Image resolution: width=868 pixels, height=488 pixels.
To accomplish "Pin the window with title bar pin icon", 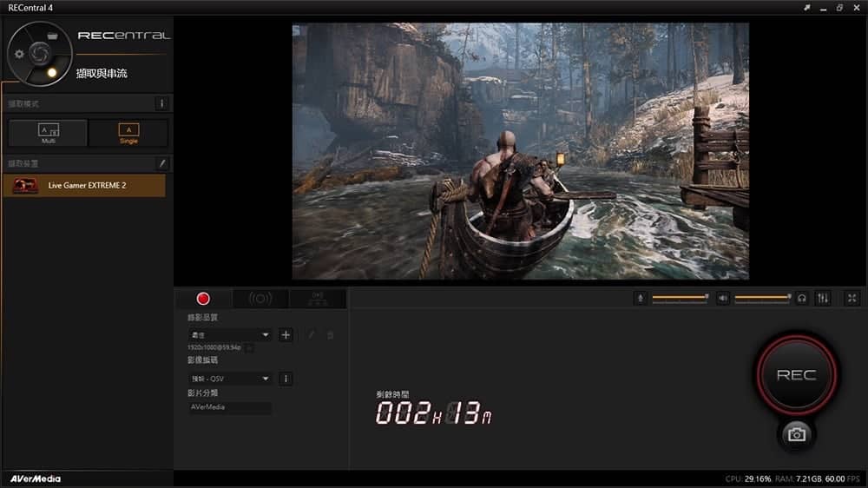I will pos(807,8).
